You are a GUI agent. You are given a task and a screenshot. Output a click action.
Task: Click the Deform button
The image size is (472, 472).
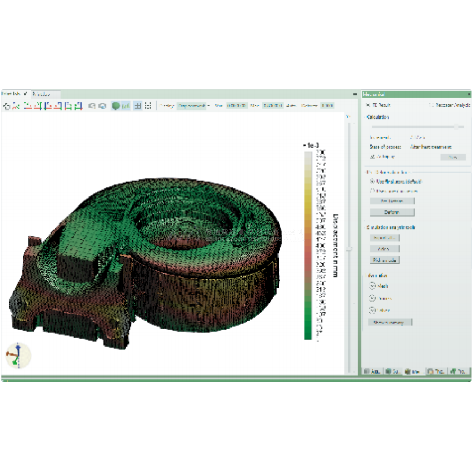392,212
